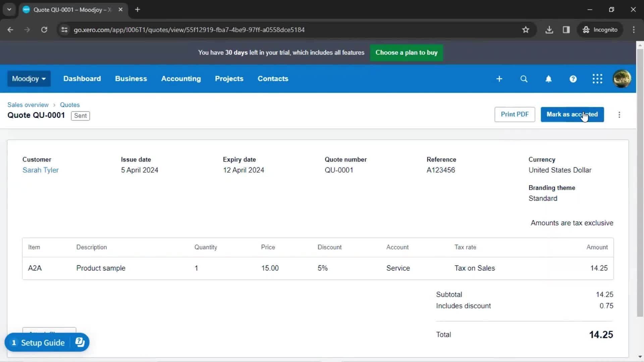Click the A2A item cell

(x=35, y=268)
